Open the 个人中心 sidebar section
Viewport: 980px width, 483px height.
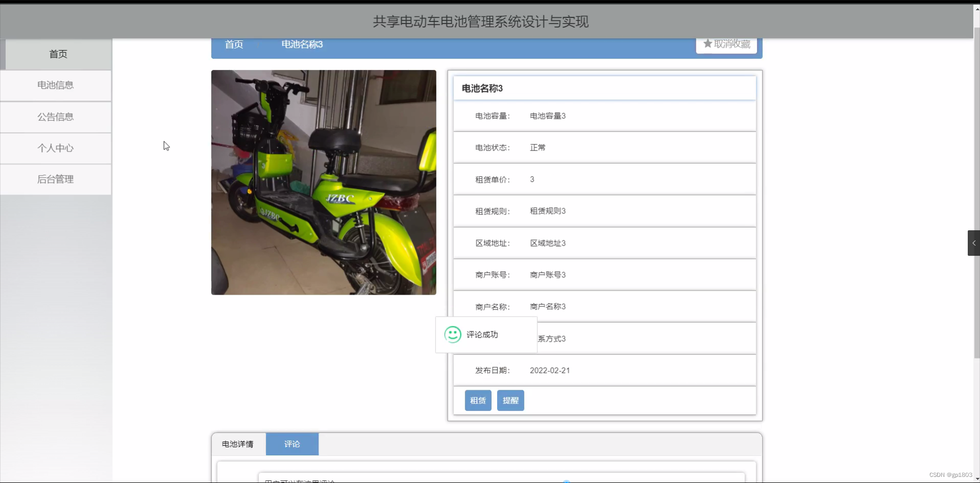(56, 148)
